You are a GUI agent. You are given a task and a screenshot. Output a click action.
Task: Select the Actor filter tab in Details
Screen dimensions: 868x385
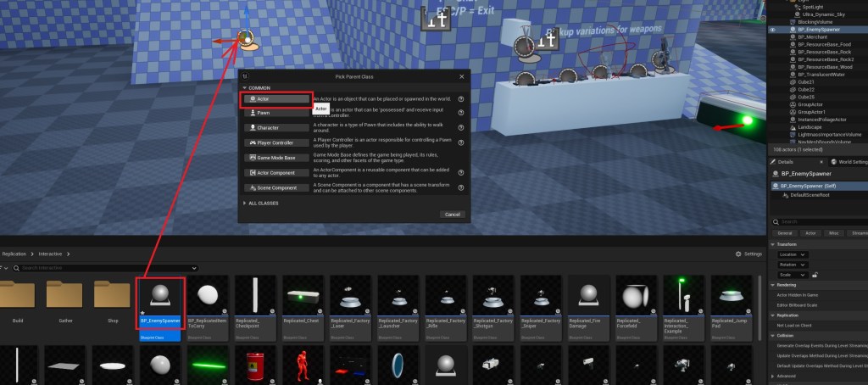click(x=810, y=232)
